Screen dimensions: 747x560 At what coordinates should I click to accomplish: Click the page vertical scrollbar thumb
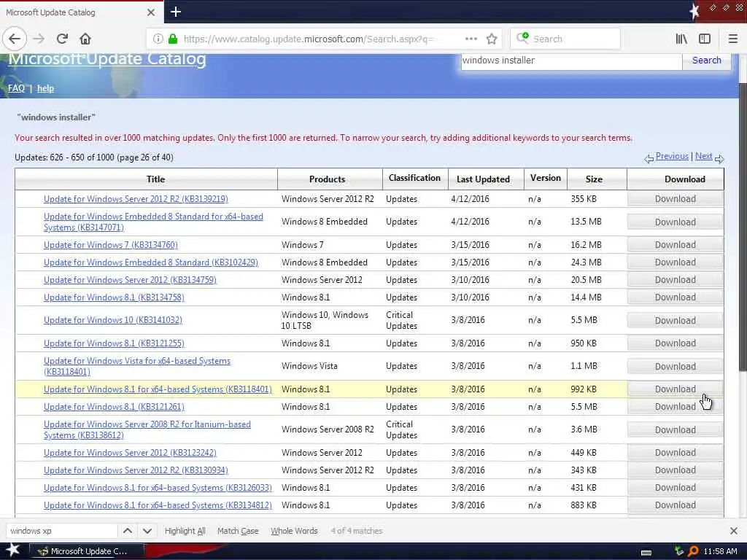[743, 227]
